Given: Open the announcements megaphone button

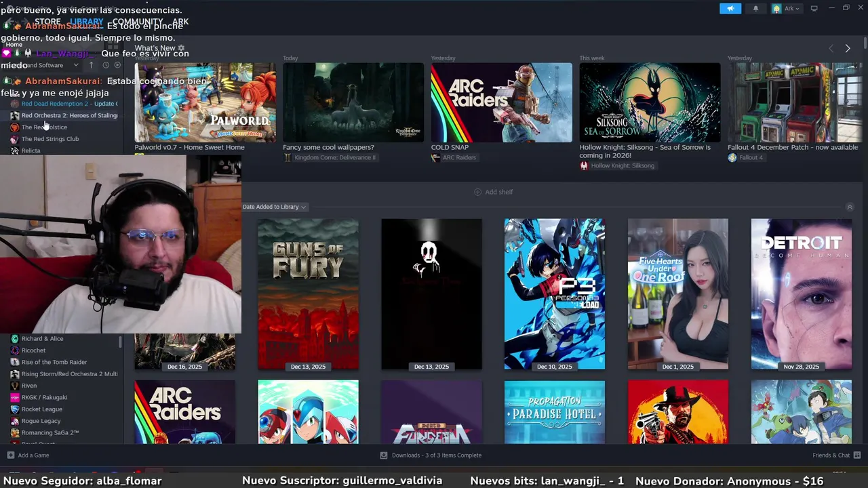Looking at the screenshot, I should [x=730, y=9].
